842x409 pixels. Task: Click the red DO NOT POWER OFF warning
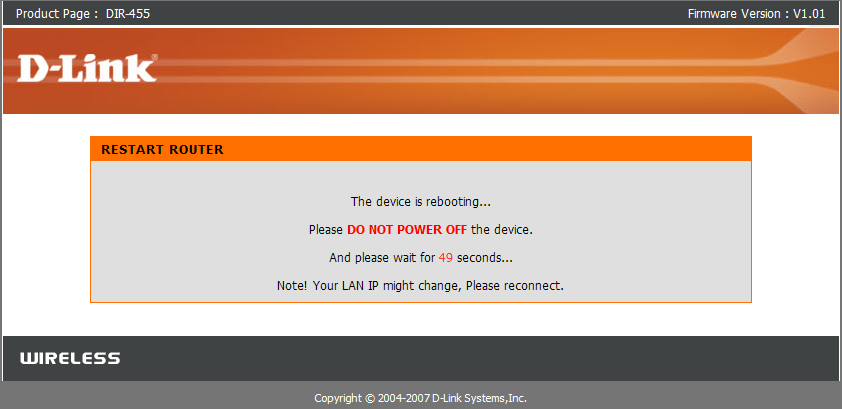click(407, 230)
